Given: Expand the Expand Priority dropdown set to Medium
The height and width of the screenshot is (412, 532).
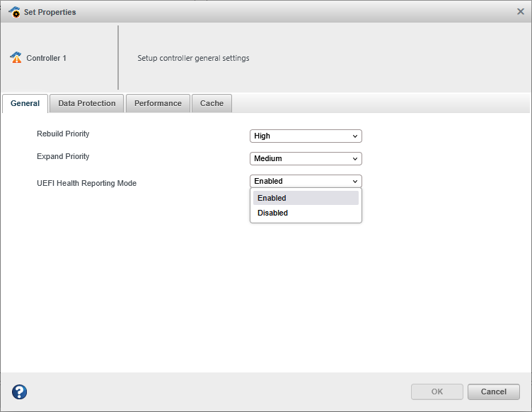Looking at the screenshot, I should coord(306,159).
